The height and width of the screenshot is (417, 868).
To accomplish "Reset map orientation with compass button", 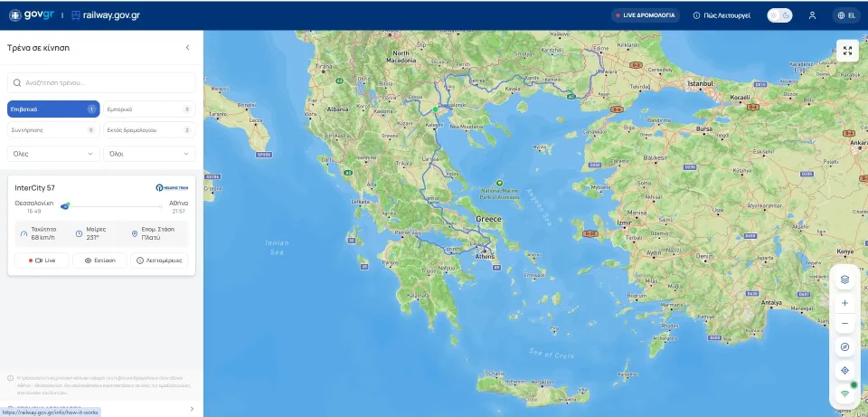I will tap(844, 347).
